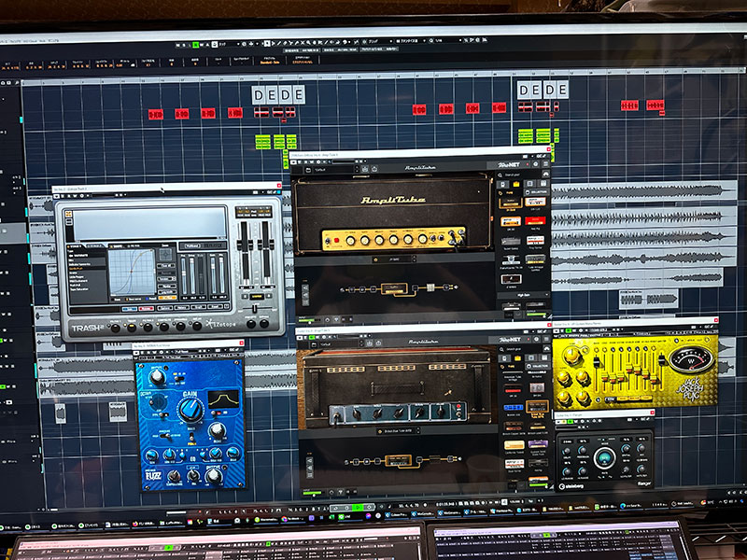The height and width of the screenshot is (560, 747).
Task: Open settings gear in upper AmpliTube window
Action: click(x=534, y=164)
